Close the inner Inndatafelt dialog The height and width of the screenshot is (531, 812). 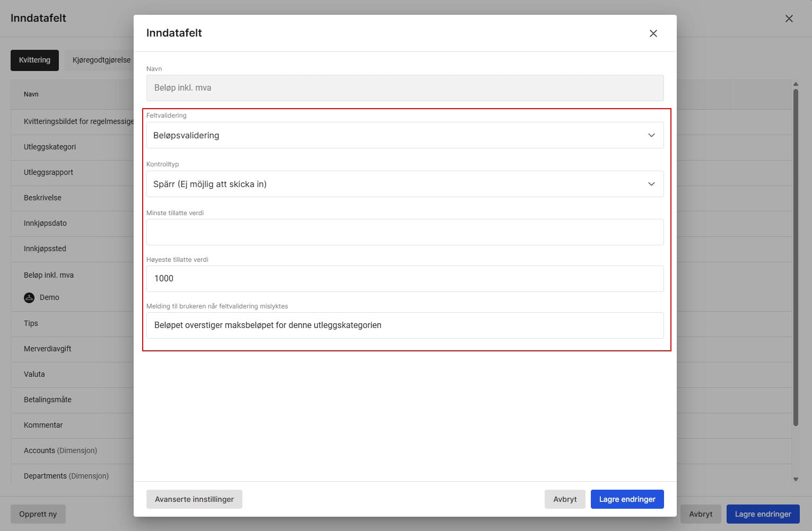pos(653,33)
